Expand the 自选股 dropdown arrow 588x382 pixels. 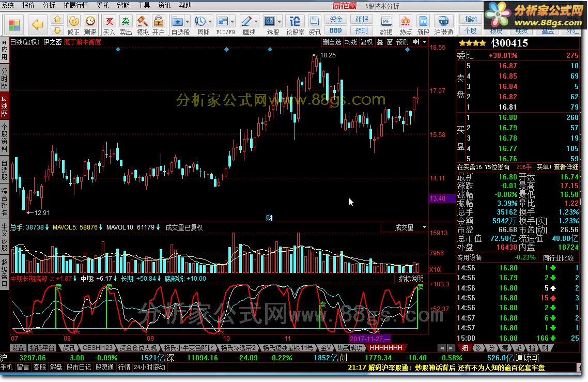187,21
